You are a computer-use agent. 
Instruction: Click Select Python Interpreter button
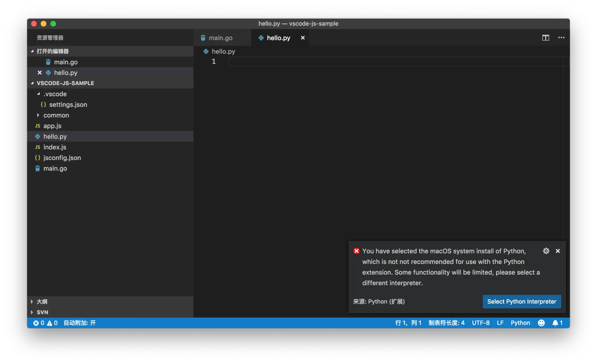(521, 302)
